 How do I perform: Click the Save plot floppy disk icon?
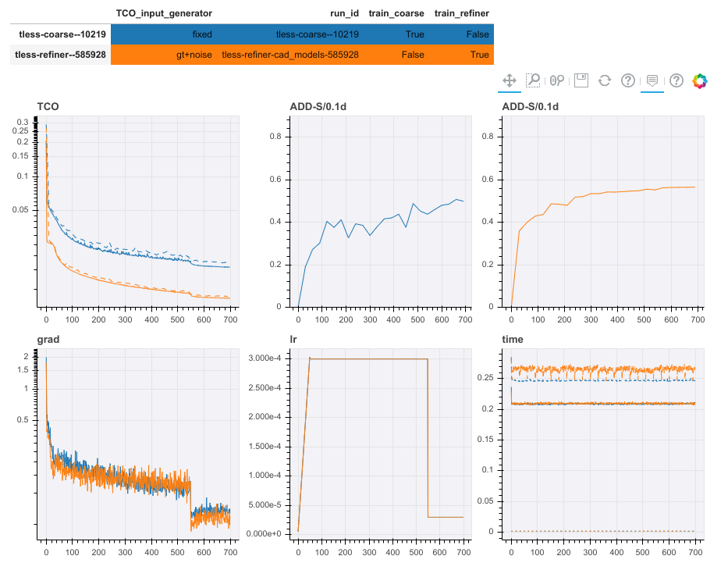point(581,80)
